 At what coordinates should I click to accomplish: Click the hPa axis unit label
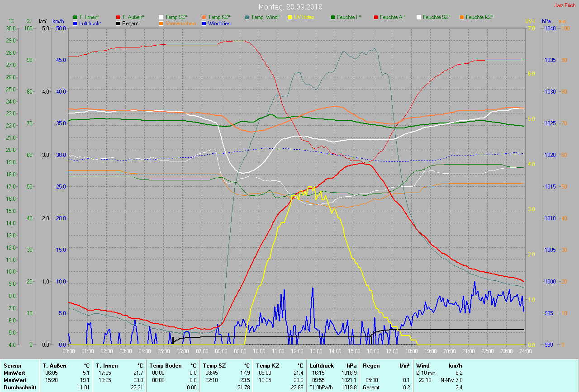[x=546, y=21]
